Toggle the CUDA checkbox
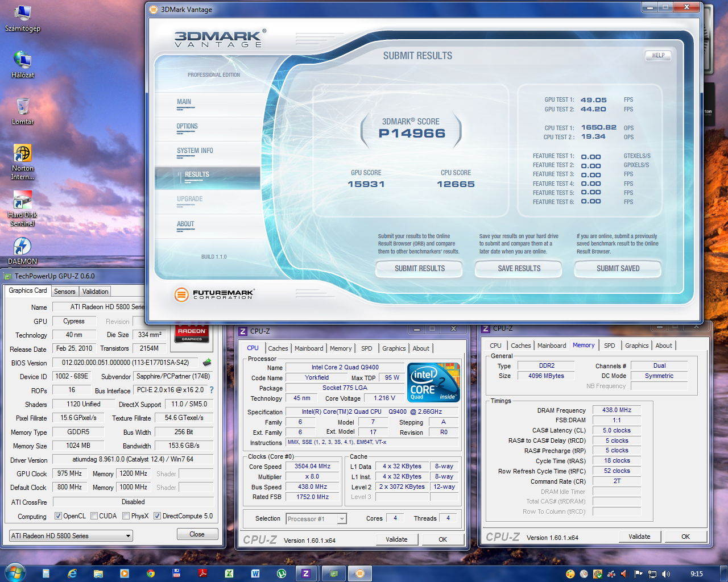This screenshot has width=728, height=582. [x=94, y=516]
